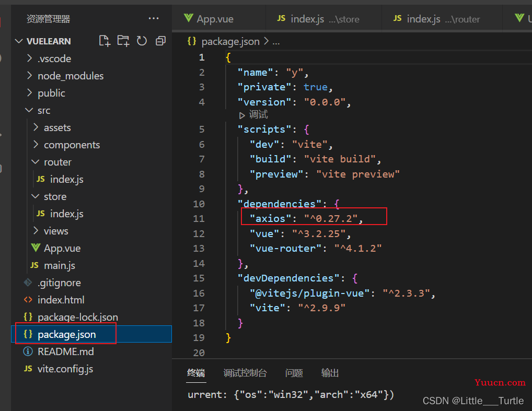Click the "vue-router" dependency text

286,248
